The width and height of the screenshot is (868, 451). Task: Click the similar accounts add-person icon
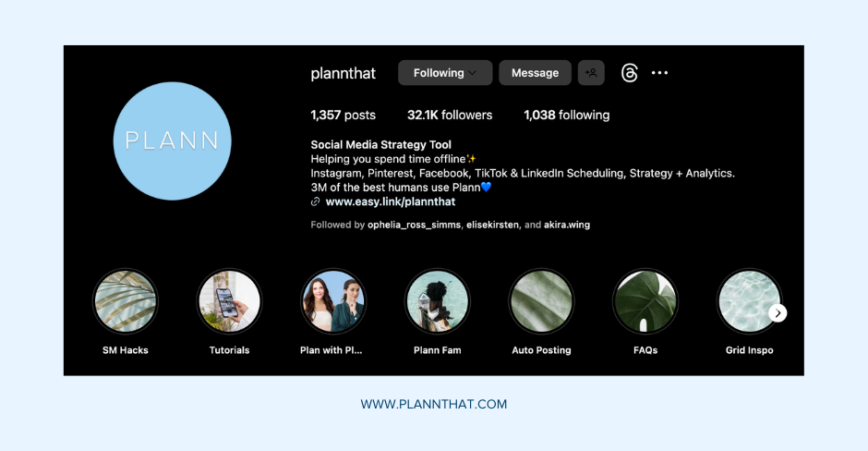tap(591, 73)
